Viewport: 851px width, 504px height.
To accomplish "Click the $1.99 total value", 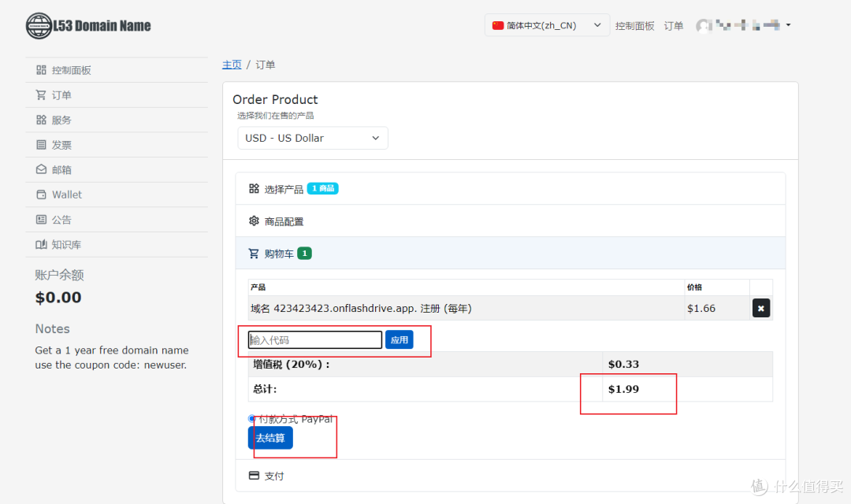I will pyautogui.click(x=623, y=389).
